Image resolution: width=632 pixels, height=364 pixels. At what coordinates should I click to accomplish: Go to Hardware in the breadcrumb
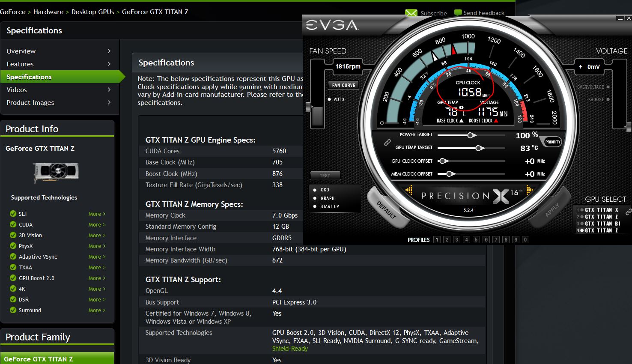pos(48,12)
